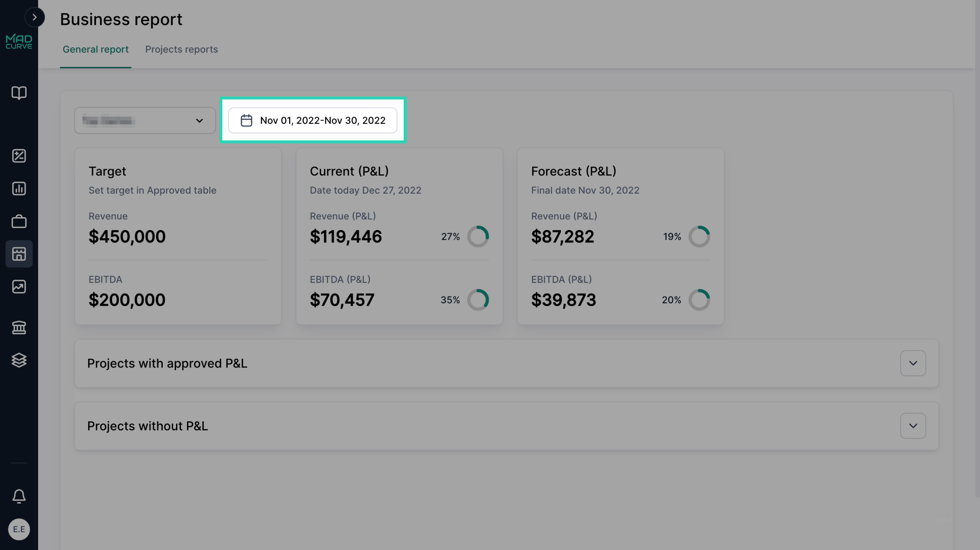
Task: Expand the sidebar with arrow button
Action: click(x=35, y=17)
